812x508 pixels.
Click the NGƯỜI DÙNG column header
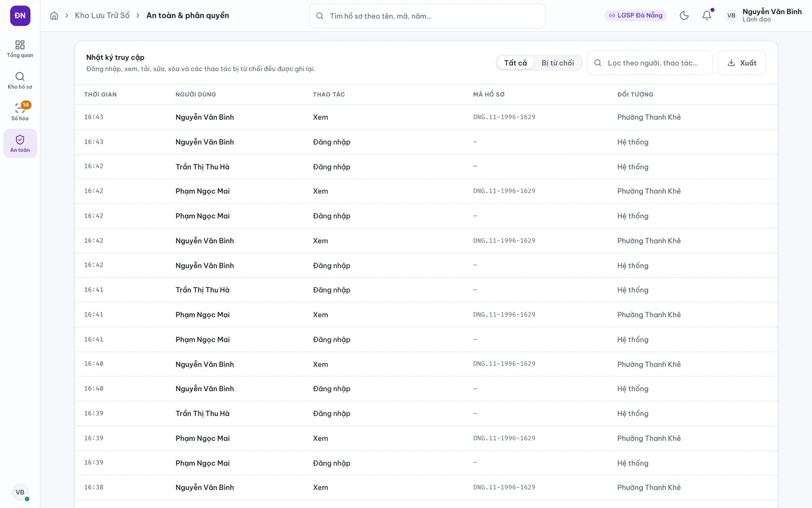click(196, 94)
